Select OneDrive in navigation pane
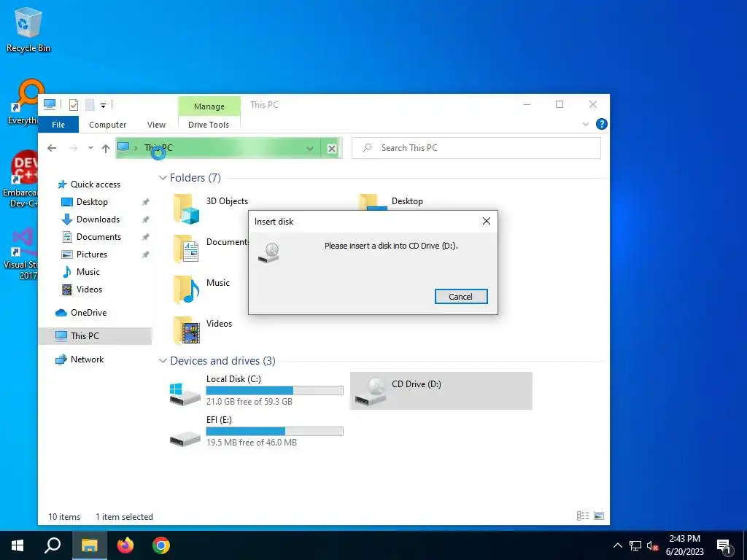The width and height of the screenshot is (747, 560). tap(88, 313)
